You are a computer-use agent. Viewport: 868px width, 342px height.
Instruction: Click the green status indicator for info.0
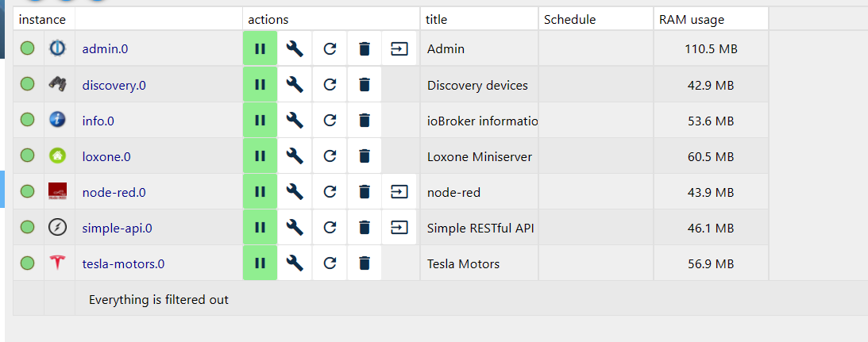click(28, 120)
